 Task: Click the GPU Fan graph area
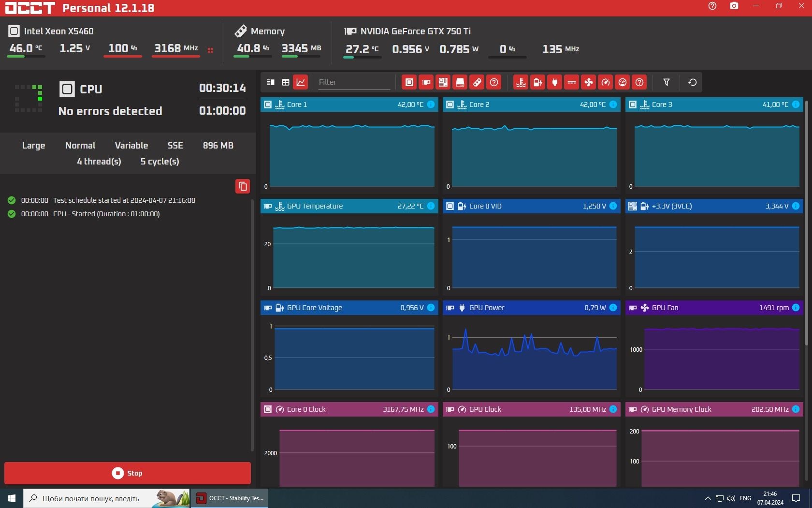coord(714,356)
